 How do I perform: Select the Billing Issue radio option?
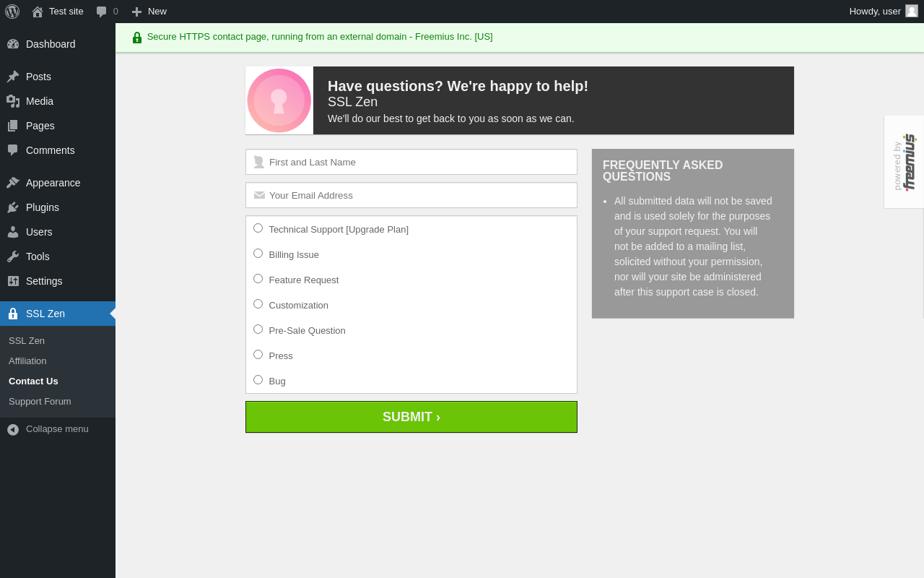(x=258, y=254)
